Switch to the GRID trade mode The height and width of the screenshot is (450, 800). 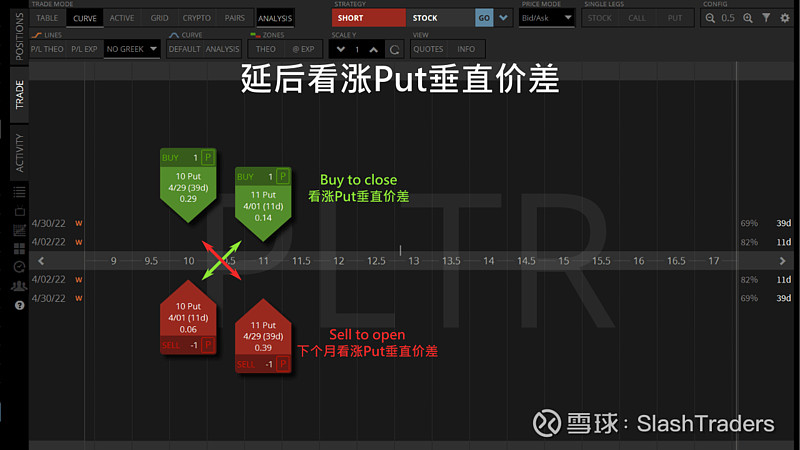point(159,18)
